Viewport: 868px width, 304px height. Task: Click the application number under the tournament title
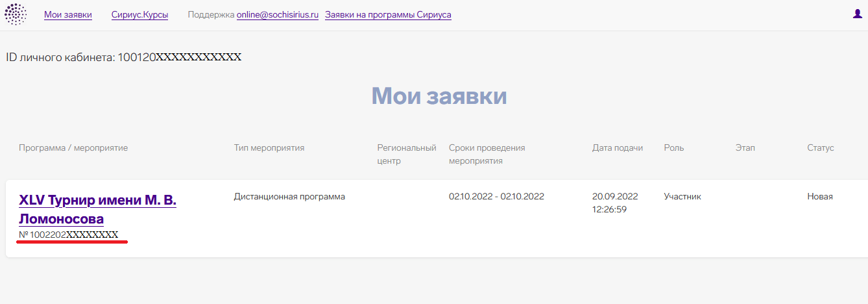click(69, 234)
